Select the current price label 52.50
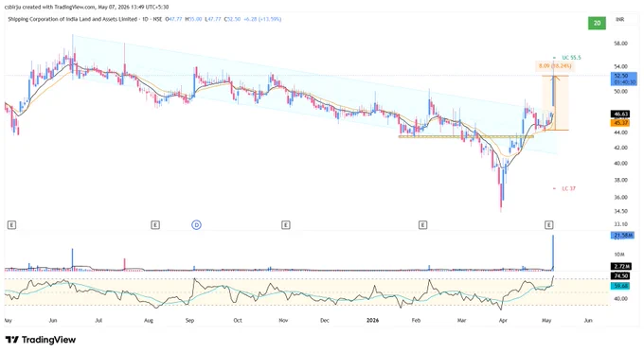Screen dimensions: 644x353 click(624, 79)
